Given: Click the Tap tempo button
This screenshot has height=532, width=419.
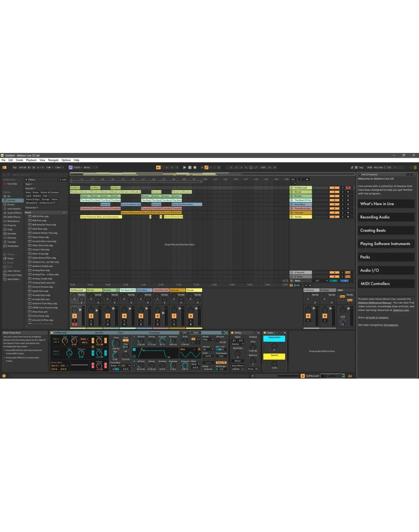Looking at the screenshot, I should [14, 168].
